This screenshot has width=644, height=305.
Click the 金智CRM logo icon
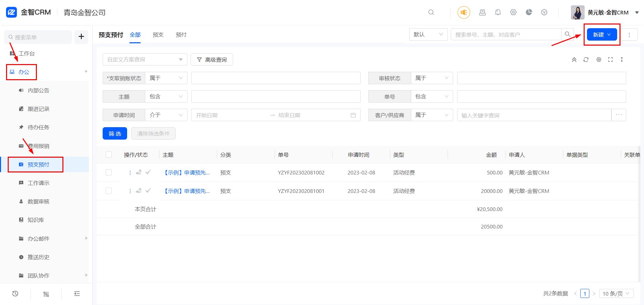pyautogui.click(x=11, y=12)
